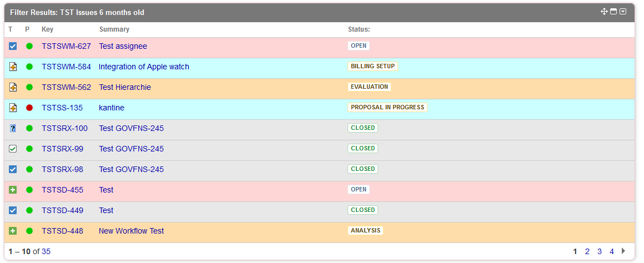Open issue key TSTSWM-627
Viewport: 644px width, 263px height.
66,47
